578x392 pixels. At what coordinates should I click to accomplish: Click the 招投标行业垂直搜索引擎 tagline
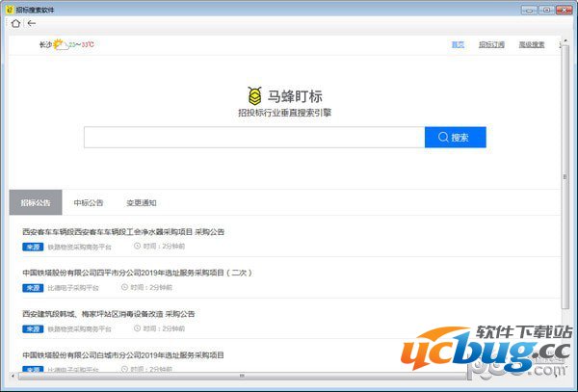[x=284, y=113]
